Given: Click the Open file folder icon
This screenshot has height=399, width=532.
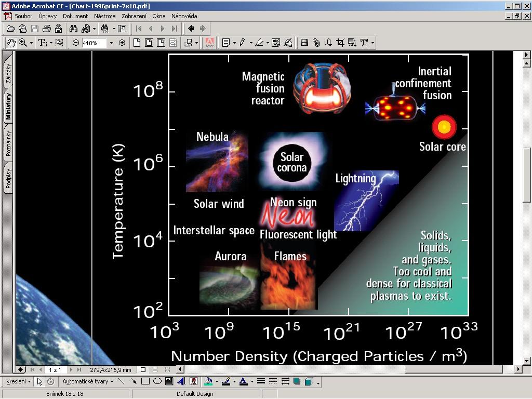Looking at the screenshot, I should point(10,29).
